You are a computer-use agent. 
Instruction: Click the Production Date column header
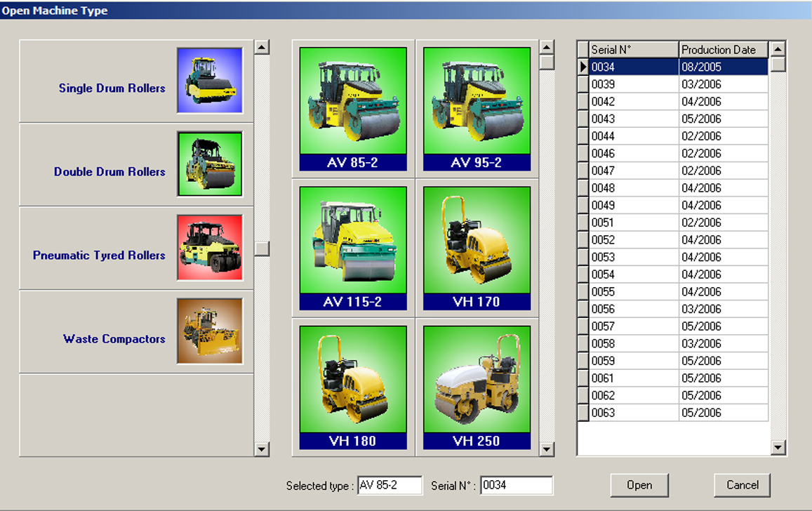click(723, 50)
